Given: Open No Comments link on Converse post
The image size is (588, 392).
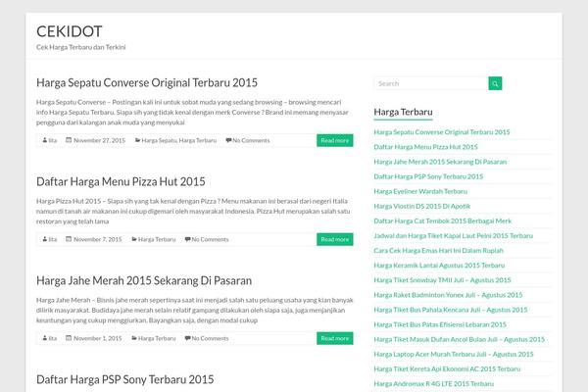Looking at the screenshot, I should (x=251, y=140).
